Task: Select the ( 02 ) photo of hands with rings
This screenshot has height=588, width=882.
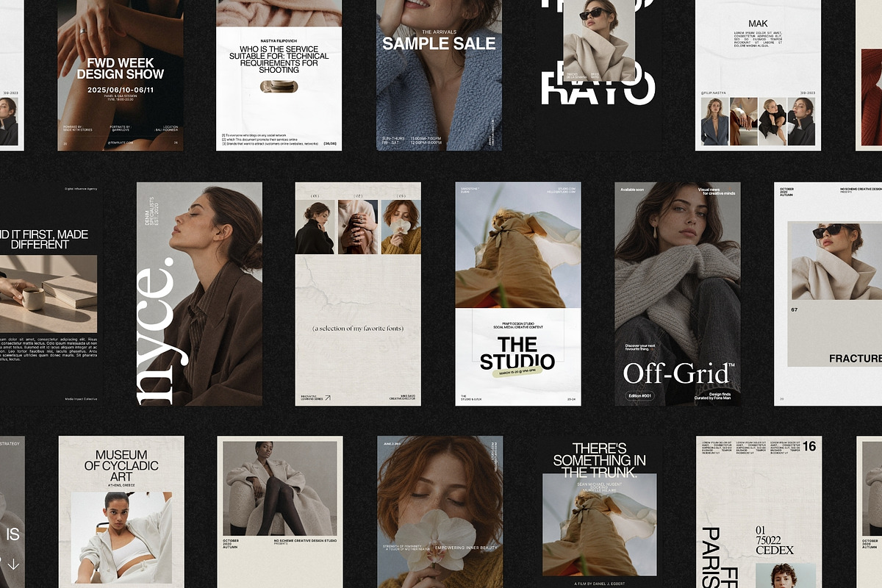Action: [358, 227]
